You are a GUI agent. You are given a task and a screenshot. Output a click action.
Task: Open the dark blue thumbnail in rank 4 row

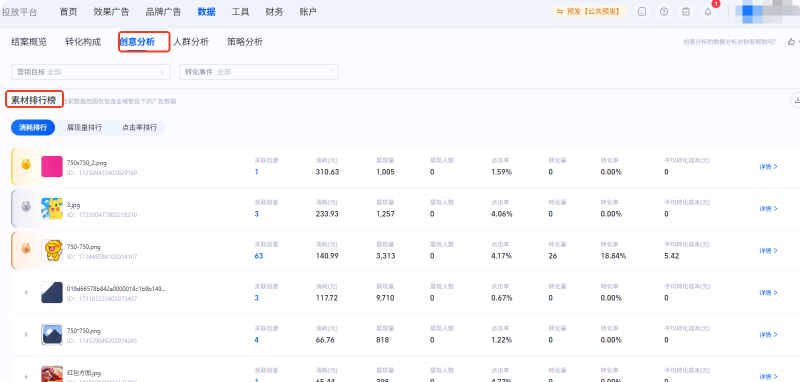(x=52, y=293)
